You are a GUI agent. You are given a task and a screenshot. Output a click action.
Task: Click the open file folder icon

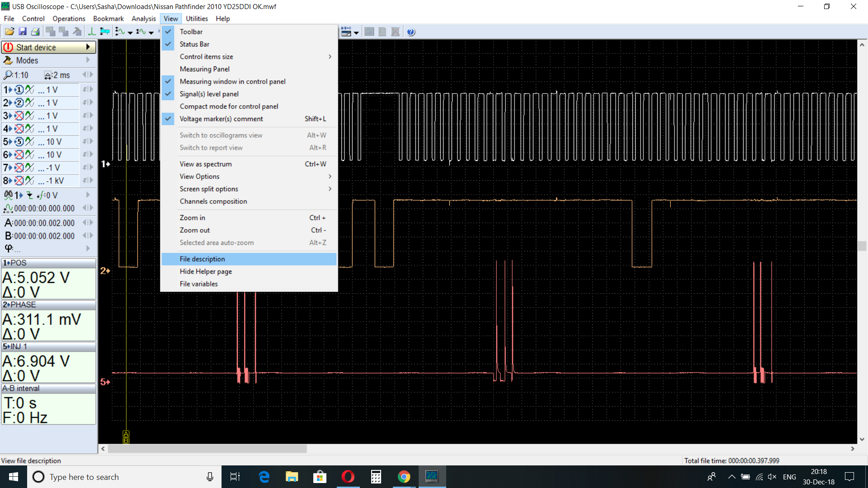pyautogui.click(x=9, y=32)
